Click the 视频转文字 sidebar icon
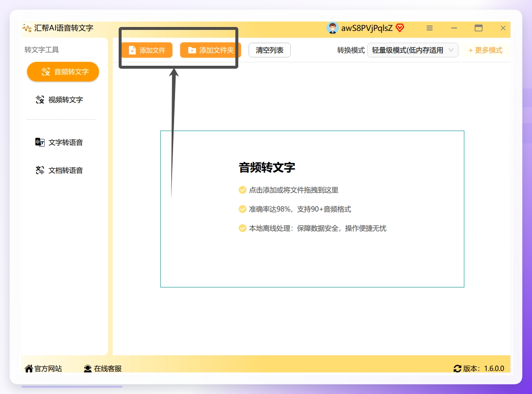Viewport: 532px width, 394px height. (x=40, y=100)
